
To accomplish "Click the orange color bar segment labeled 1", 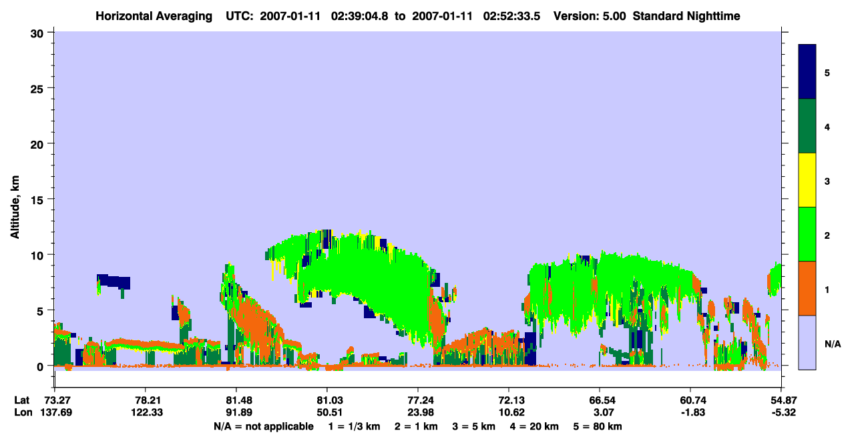I will [807, 288].
